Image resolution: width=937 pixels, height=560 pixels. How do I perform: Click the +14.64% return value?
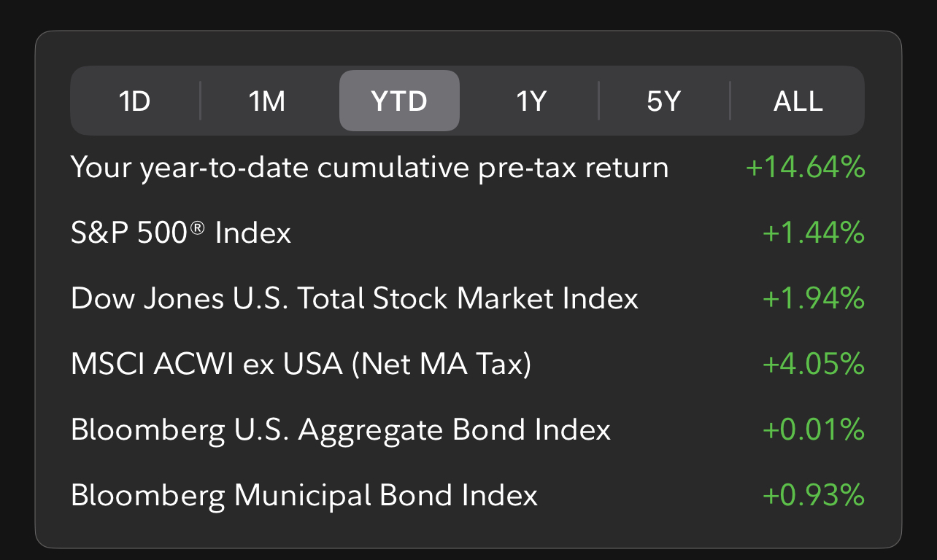pos(805,168)
